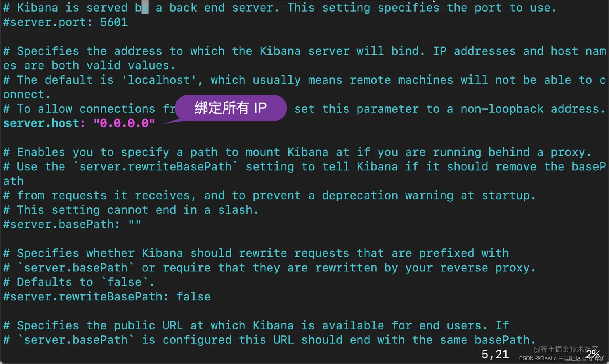This screenshot has width=609, height=364.
Task: Click the empty quotes after server.basePath
Action: tap(135, 223)
